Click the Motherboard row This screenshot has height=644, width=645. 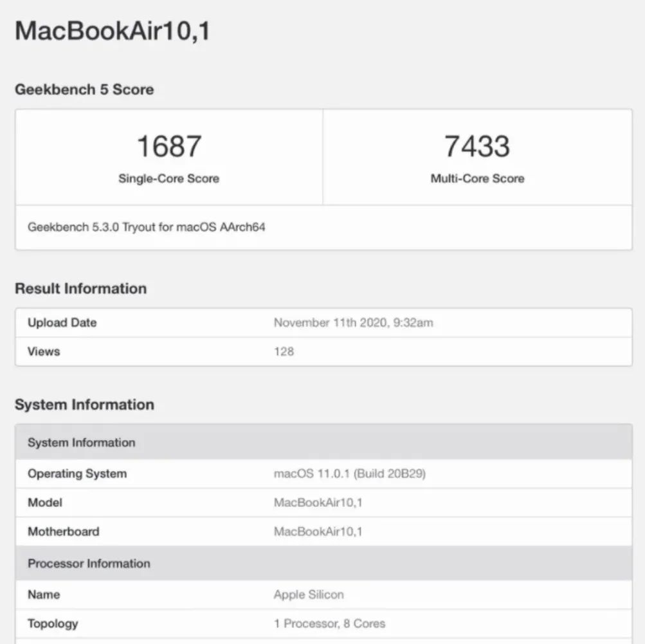[63, 531]
